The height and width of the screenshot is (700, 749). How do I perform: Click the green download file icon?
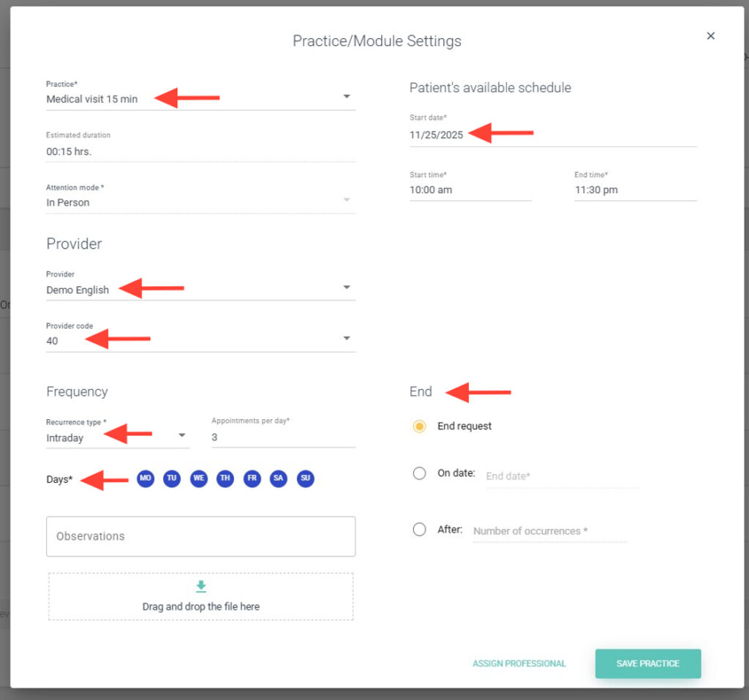(201, 587)
